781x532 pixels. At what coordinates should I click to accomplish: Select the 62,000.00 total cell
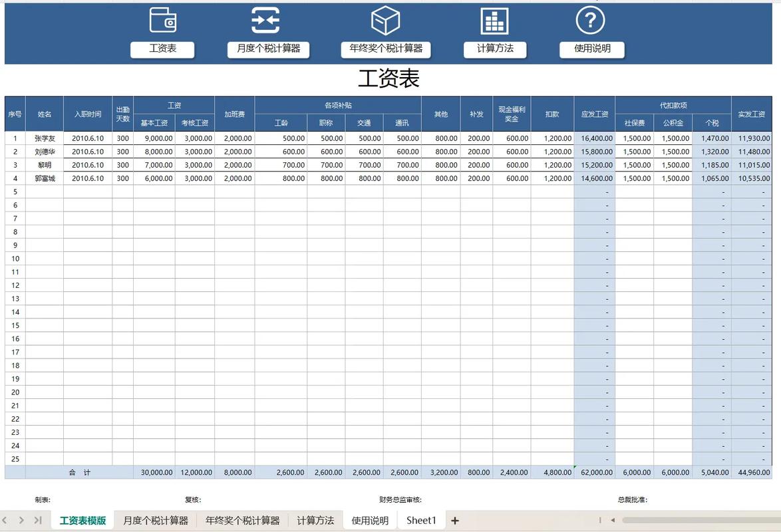pyautogui.click(x=594, y=472)
